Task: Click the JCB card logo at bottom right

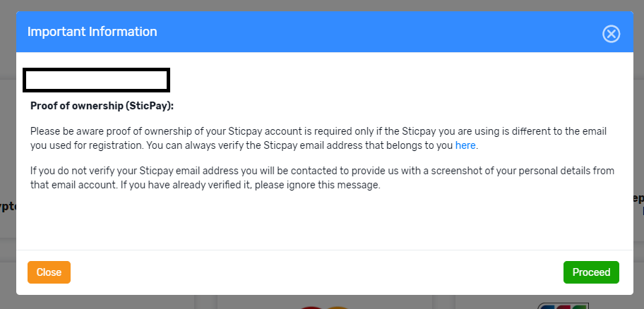Action: pyautogui.click(x=563, y=306)
